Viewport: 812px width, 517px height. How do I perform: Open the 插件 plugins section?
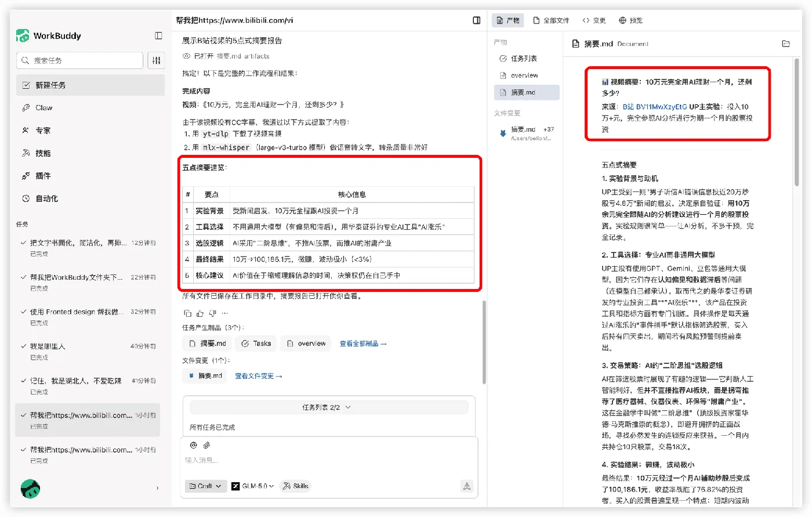tap(90, 176)
